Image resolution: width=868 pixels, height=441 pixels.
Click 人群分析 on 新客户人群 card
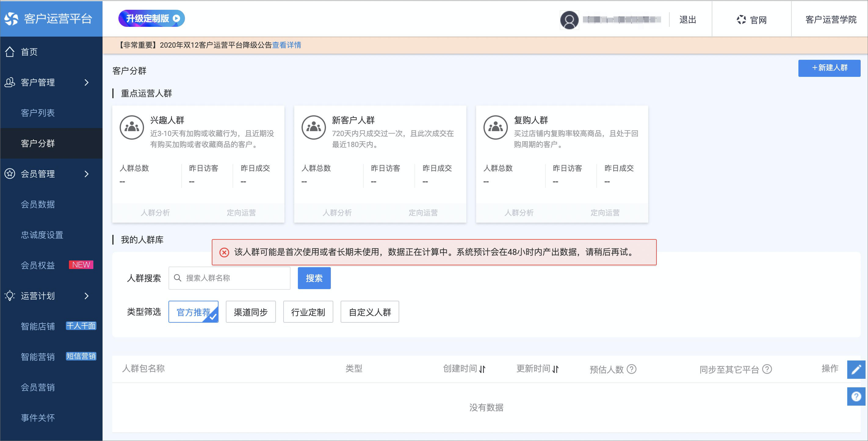(x=337, y=213)
